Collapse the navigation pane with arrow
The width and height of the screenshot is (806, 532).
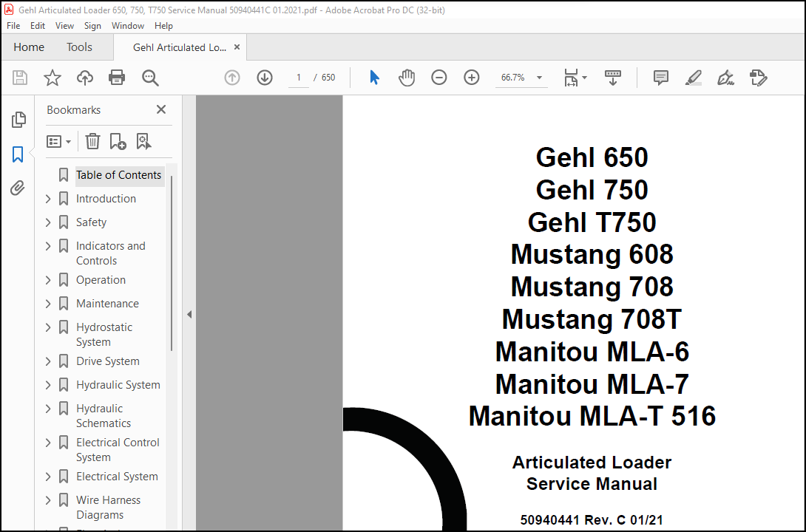click(x=189, y=314)
